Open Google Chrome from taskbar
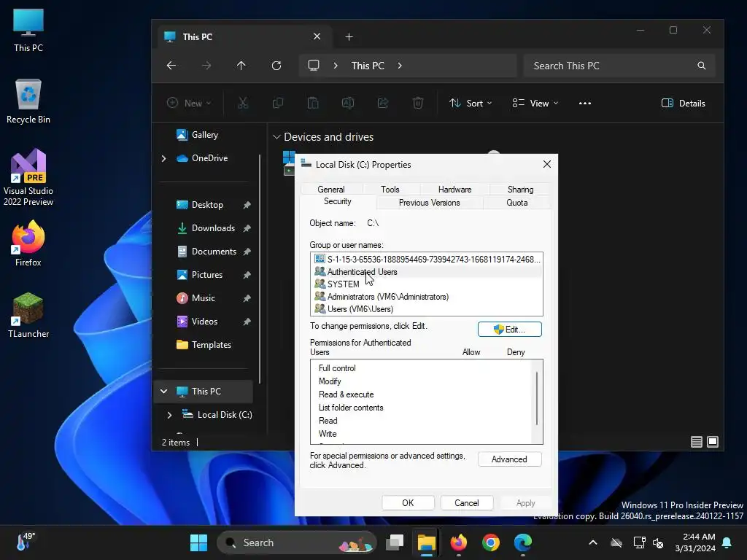The image size is (747, 560). coord(491,542)
